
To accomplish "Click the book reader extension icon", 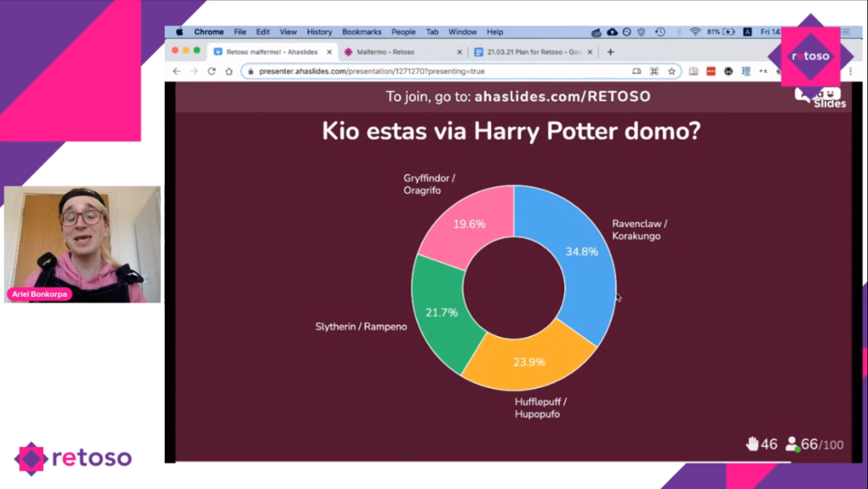I will click(693, 71).
